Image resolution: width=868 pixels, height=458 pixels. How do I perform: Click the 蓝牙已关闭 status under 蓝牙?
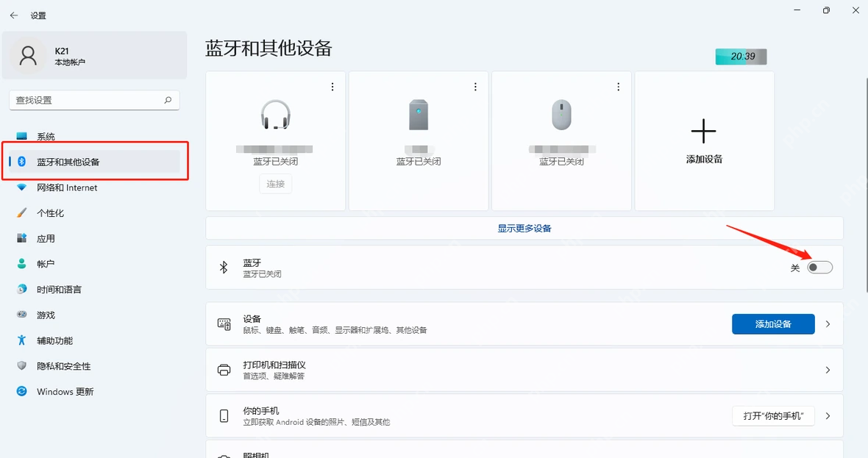(x=262, y=273)
